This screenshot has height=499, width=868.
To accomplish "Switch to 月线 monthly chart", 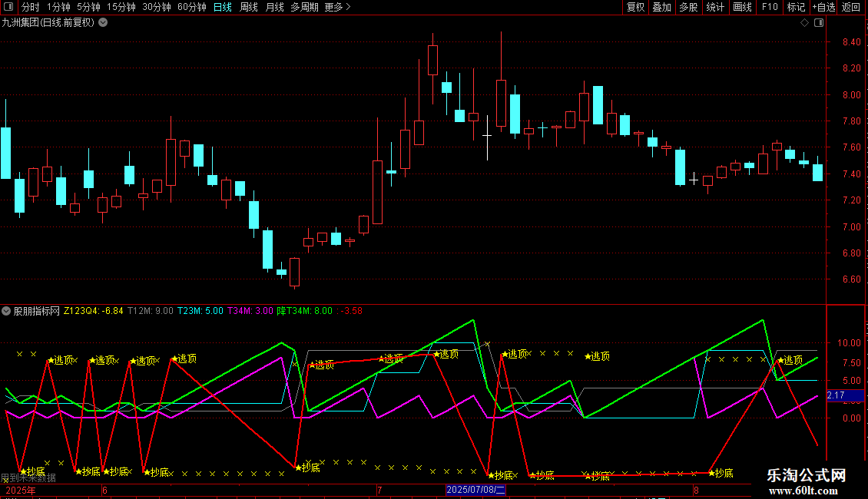I will [x=274, y=7].
